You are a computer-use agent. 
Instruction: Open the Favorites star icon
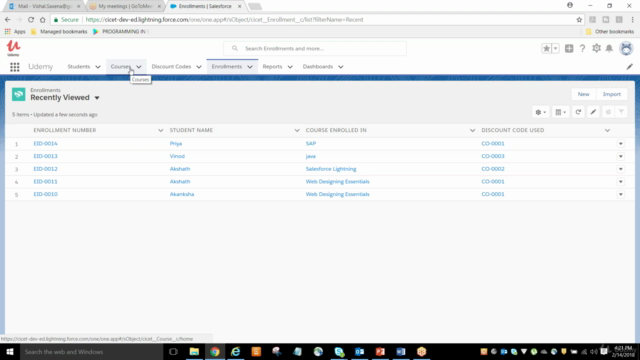pyautogui.click(x=546, y=49)
